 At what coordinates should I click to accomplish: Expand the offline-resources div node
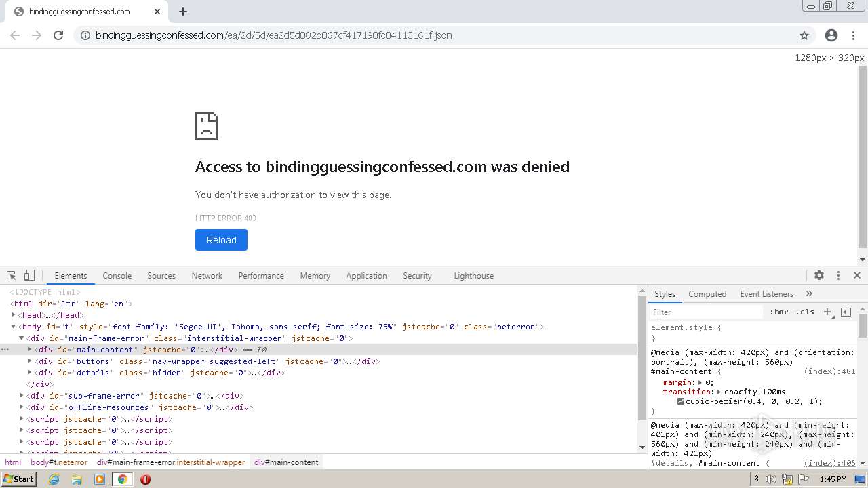click(21, 407)
